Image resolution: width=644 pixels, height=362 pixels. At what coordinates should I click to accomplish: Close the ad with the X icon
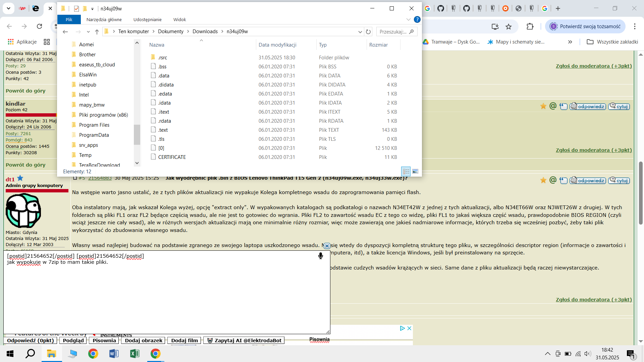pos(409,328)
